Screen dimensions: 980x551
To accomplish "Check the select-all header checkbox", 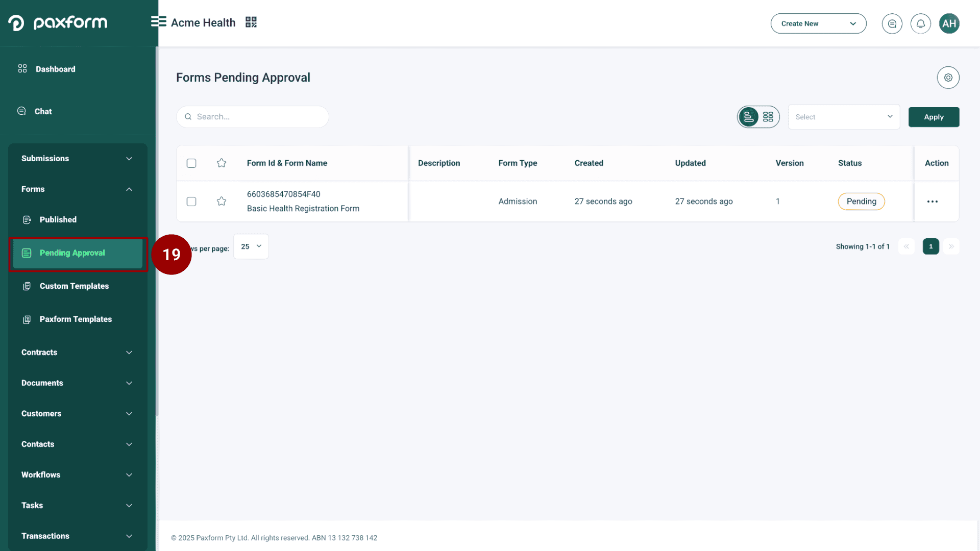I will pyautogui.click(x=191, y=163).
